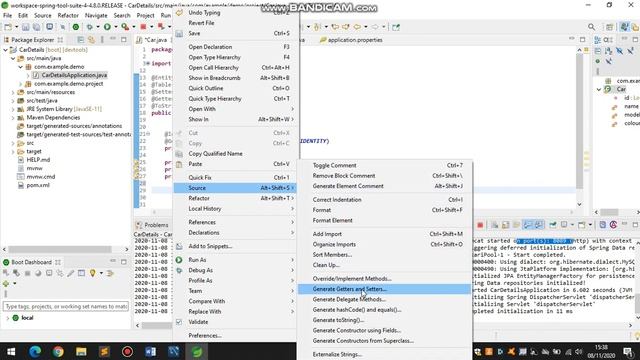
Task: Click the Boot Dashboard pencil edit icon
Action: [71, 273]
